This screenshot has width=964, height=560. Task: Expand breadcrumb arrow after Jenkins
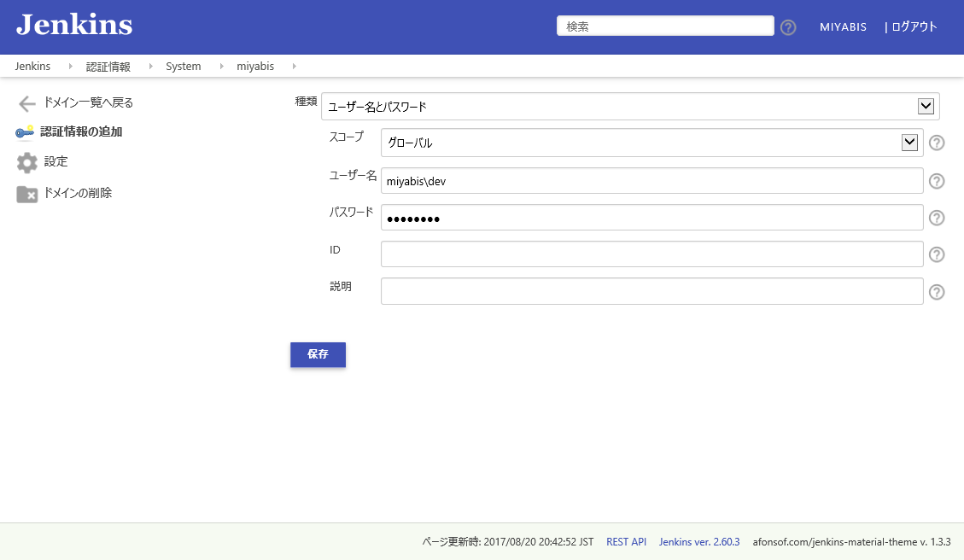[70, 66]
